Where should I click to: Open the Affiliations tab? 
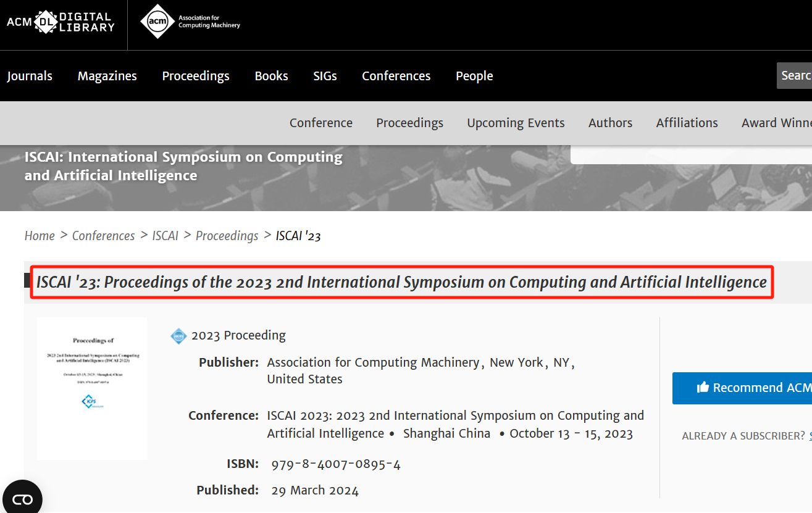coord(687,123)
